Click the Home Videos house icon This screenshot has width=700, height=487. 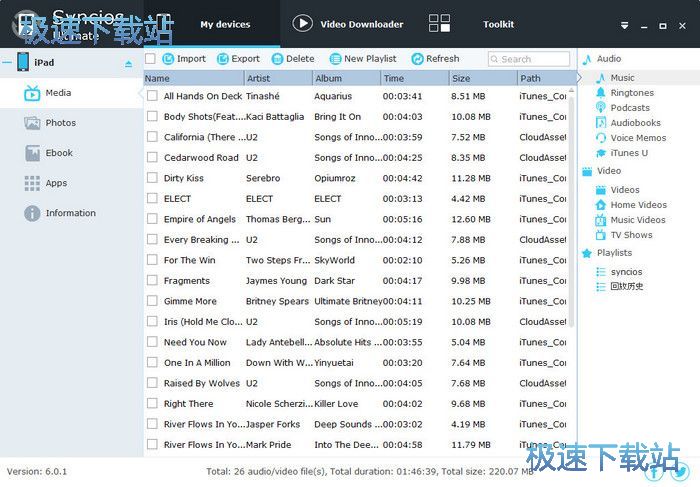pos(601,205)
